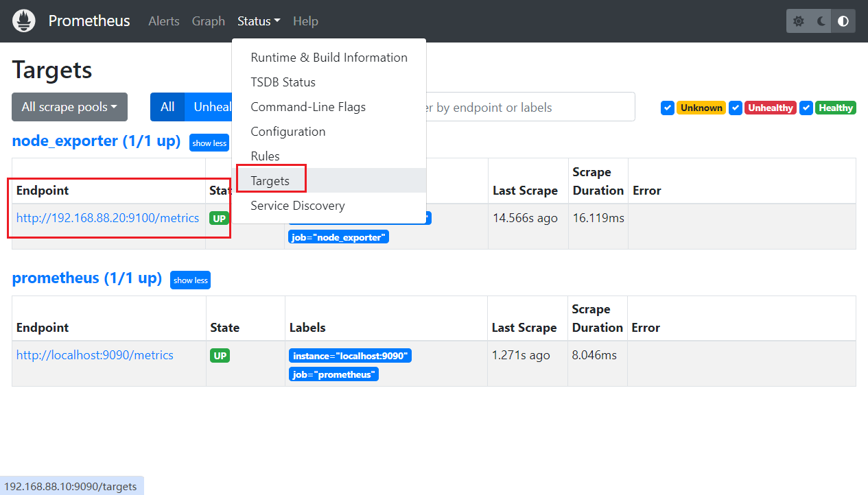Click the Prometheus brand title

pos(89,21)
